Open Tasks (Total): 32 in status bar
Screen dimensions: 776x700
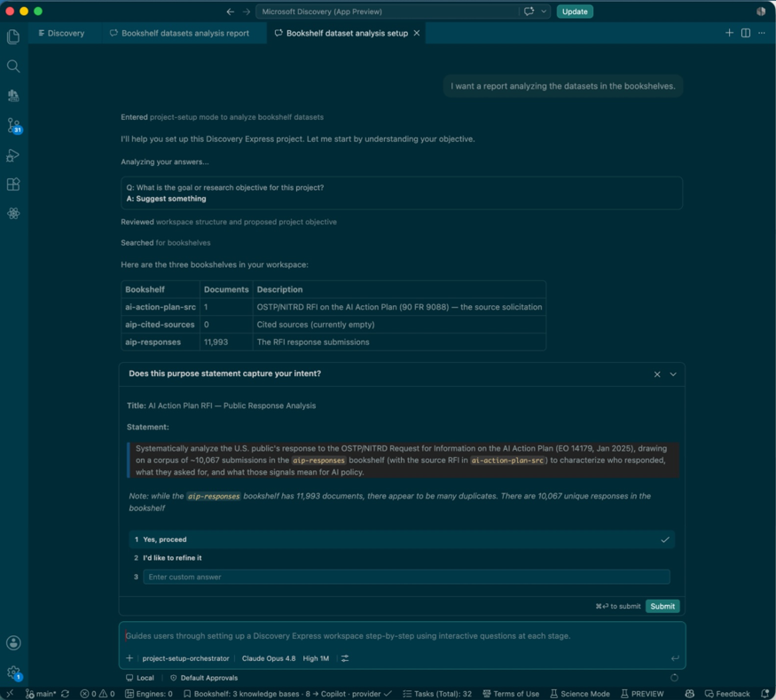point(437,694)
